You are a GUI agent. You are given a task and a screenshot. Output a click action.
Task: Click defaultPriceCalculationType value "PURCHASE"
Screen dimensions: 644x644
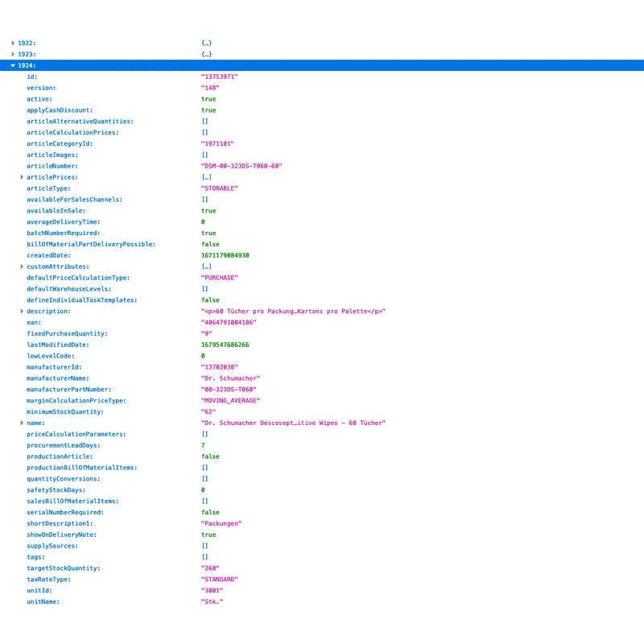pos(219,278)
